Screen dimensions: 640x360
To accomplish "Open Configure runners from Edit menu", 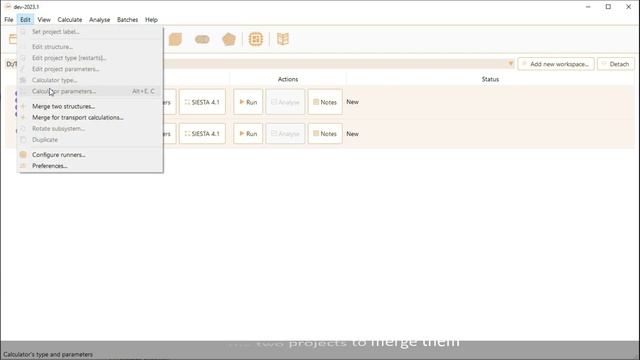I will (90, 155).
